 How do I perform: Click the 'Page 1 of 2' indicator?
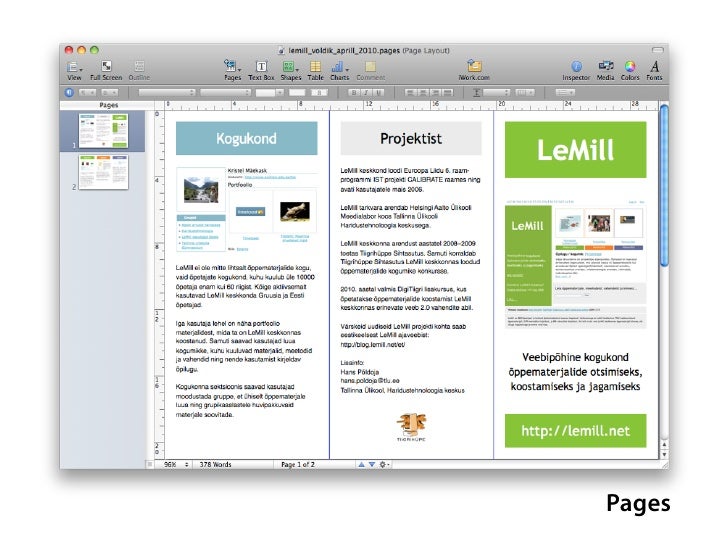tap(298, 464)
